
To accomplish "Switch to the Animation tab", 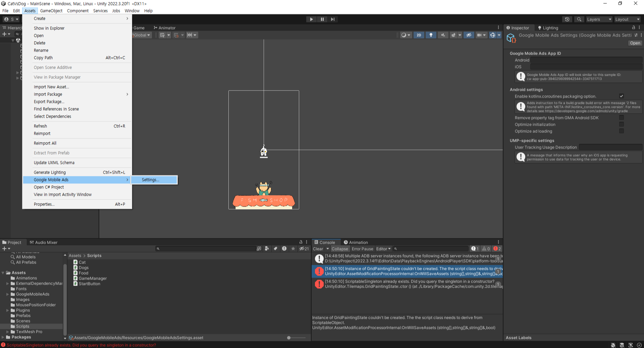I will (x=356, y=242).
